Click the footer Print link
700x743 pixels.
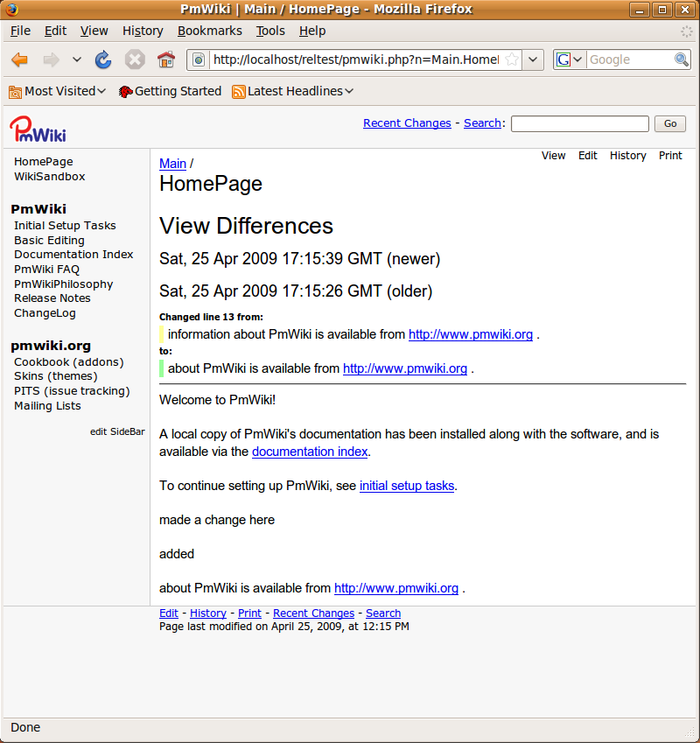click(x=249, y=613)
